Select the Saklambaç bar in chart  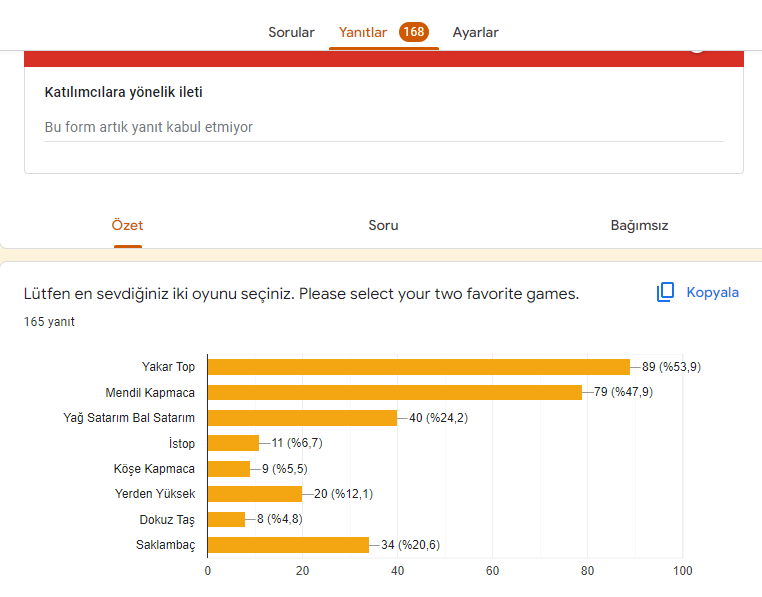click(287, 545)
